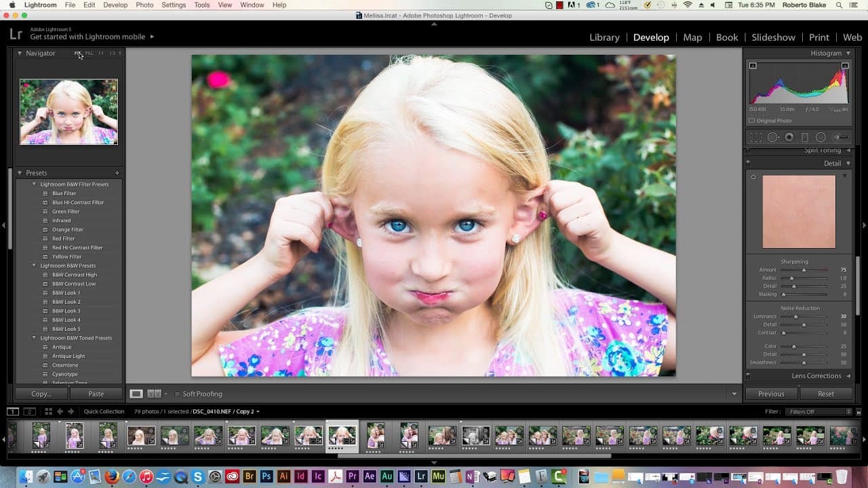Click the Loupe view icon in toolbar

point(136,394)
